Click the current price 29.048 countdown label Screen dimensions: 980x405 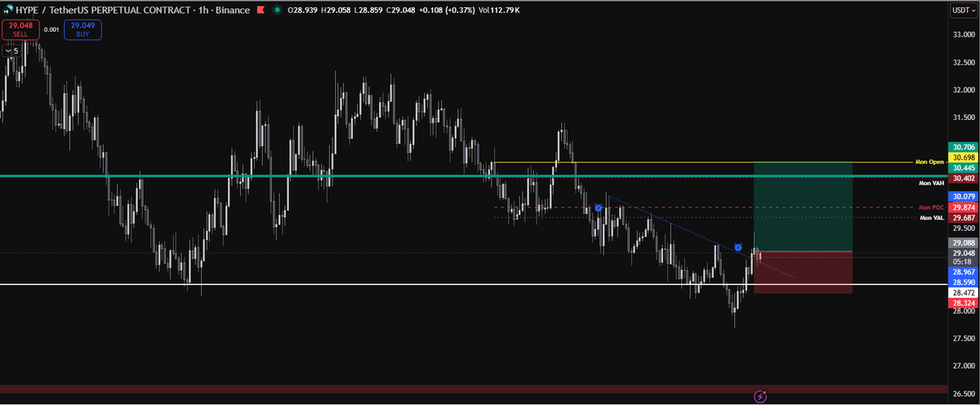962,257
